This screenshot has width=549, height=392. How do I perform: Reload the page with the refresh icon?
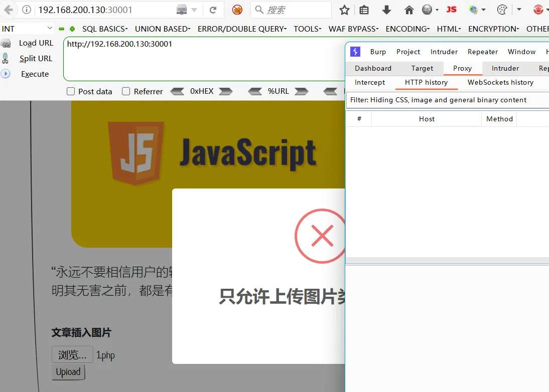(213, 10)
